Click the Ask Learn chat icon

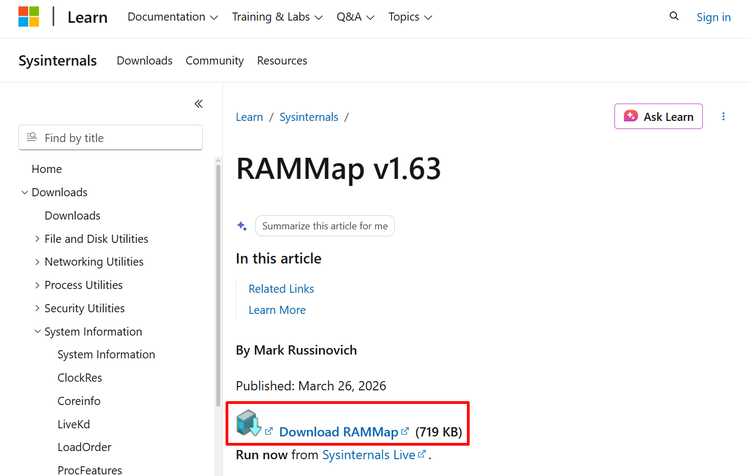click(x=631, y=117)
